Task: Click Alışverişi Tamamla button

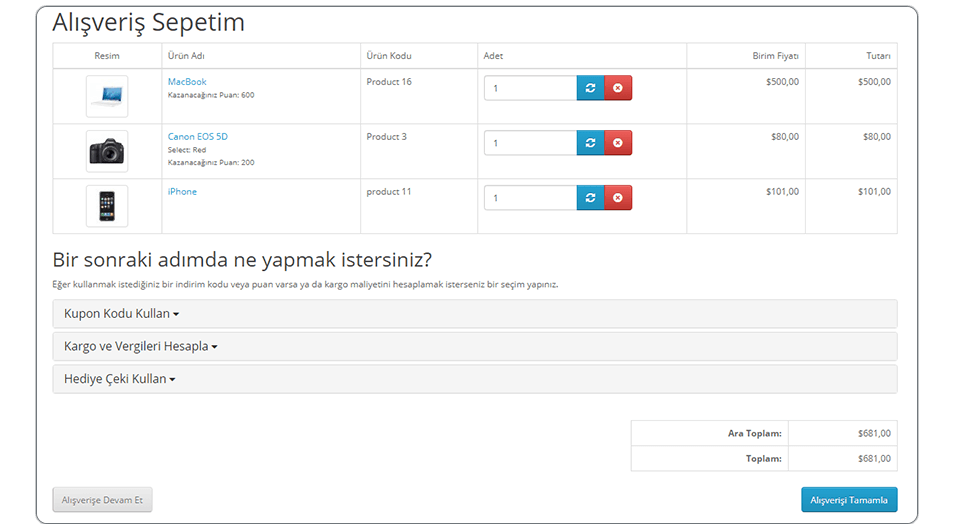Action: (x=849, y=500)
